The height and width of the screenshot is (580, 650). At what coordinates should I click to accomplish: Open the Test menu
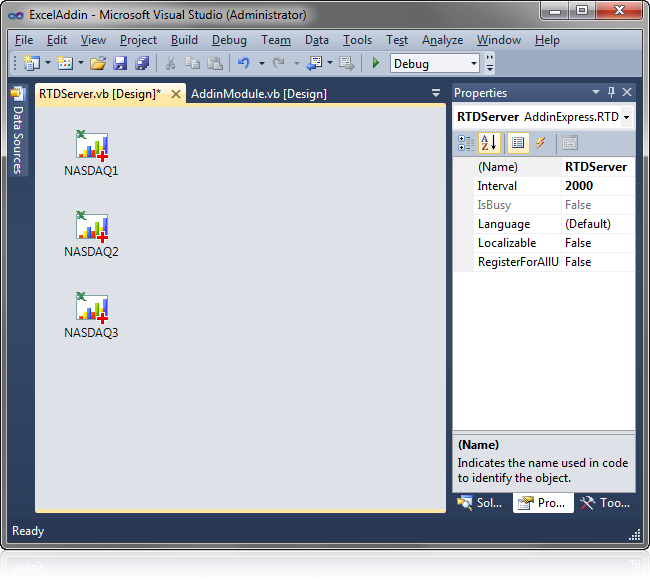coord(397,40)
